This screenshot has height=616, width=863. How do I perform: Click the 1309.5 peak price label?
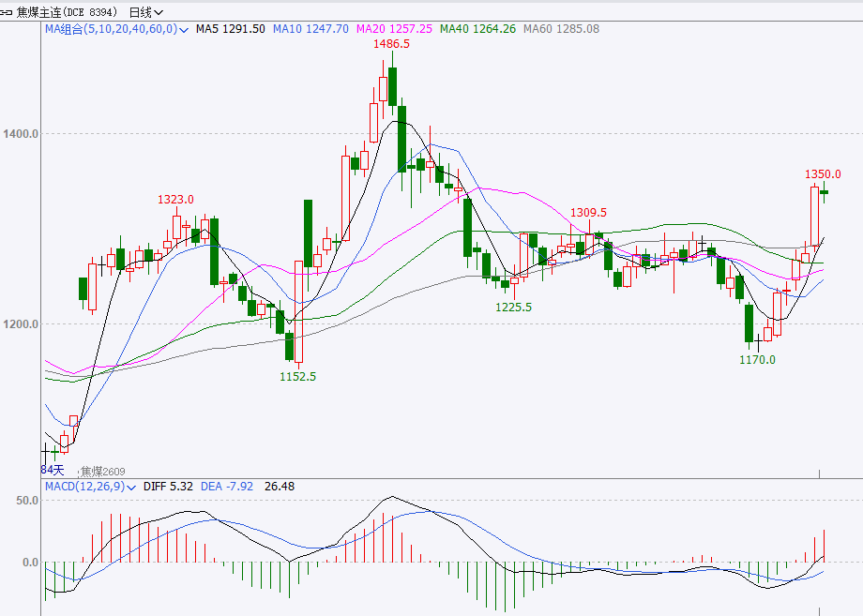[588, 212]
